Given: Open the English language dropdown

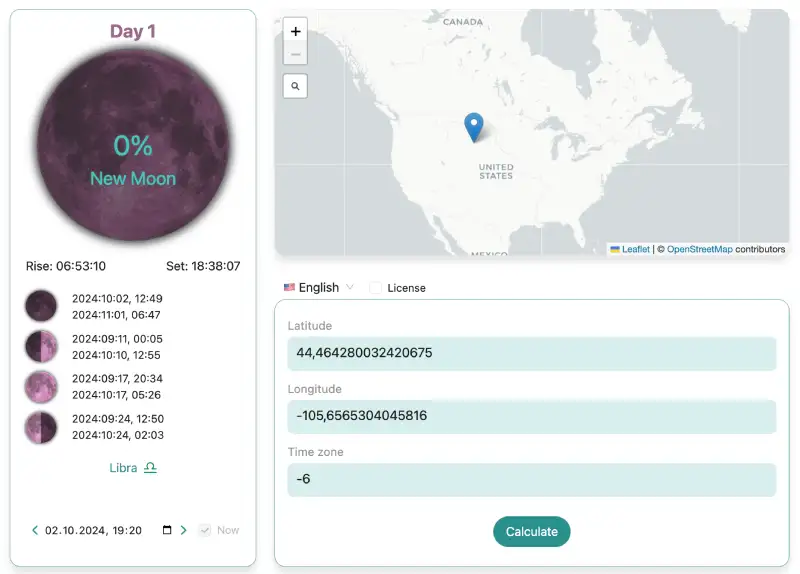Looking at the screenshot, I should [x=319, y=288].
